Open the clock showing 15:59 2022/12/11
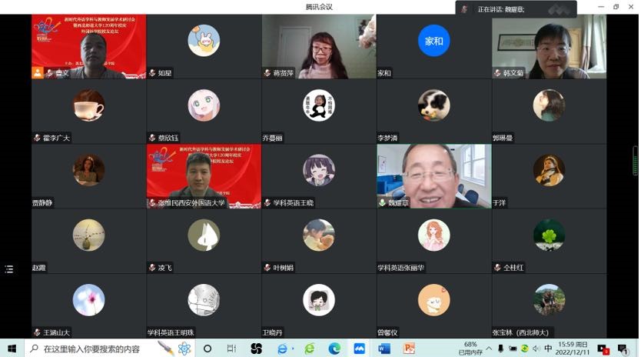Screen dimensions: 644x357 pos(573,349)
